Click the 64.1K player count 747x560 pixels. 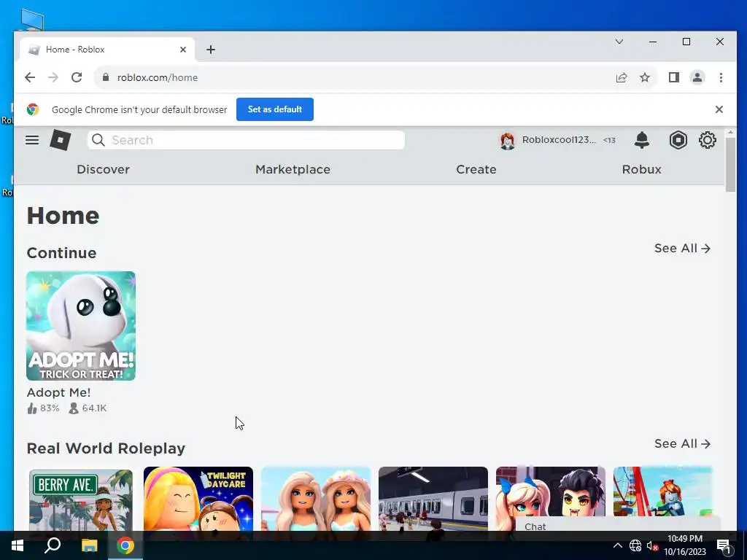(88, 408)
